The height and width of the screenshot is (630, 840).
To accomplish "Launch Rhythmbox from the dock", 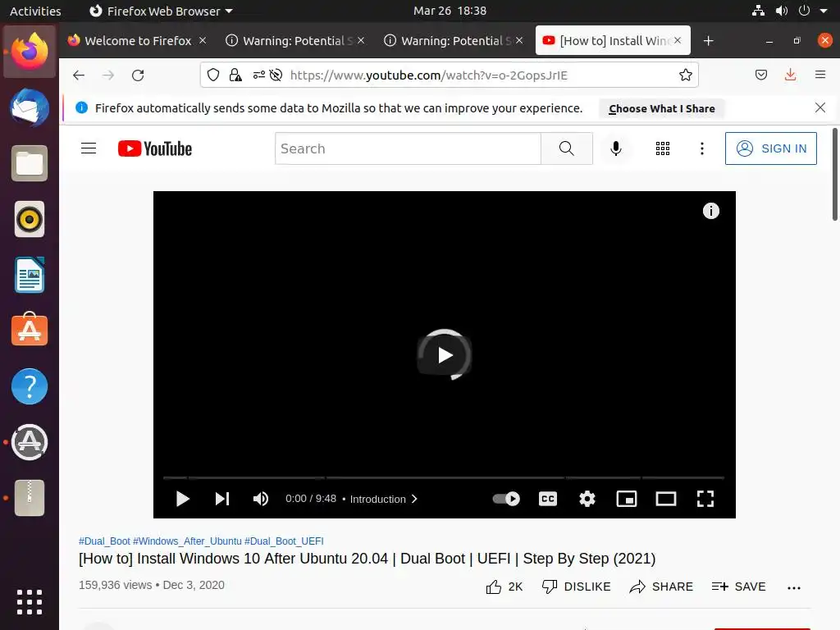I will click(30, 219).
